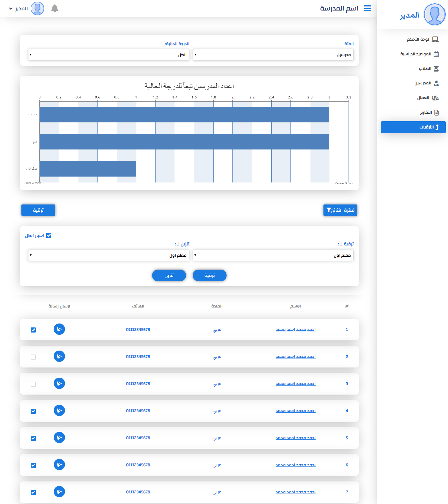The image size is (448, 504).
Task: Click the معلم اول bar in chart
Action: click(88, 169)
